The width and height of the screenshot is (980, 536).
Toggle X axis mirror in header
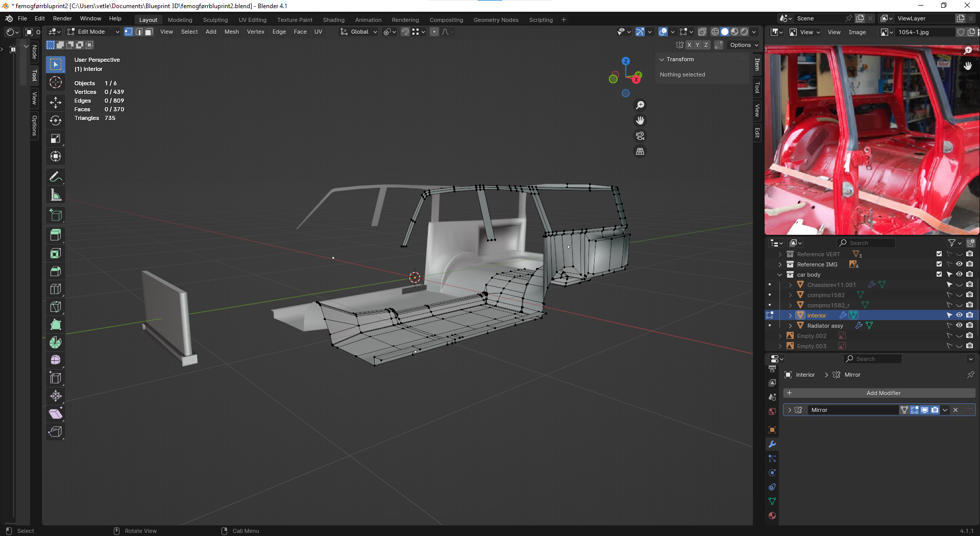689,45
